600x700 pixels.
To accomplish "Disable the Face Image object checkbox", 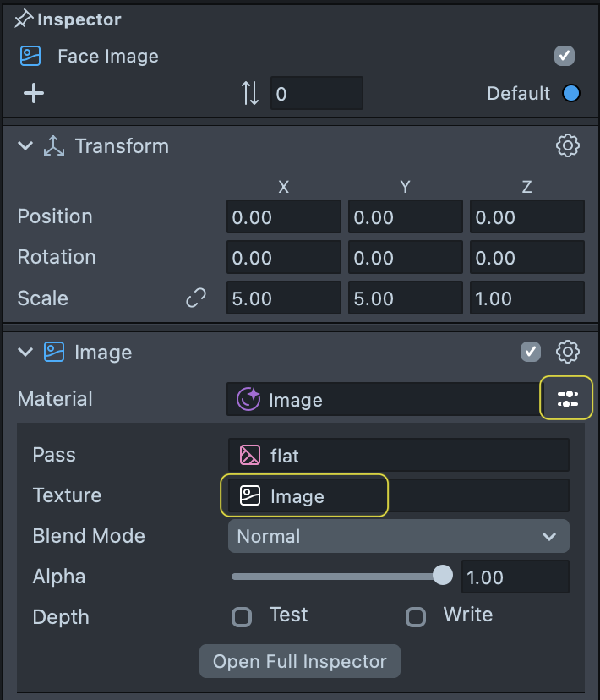I will (x=564, y=57).
